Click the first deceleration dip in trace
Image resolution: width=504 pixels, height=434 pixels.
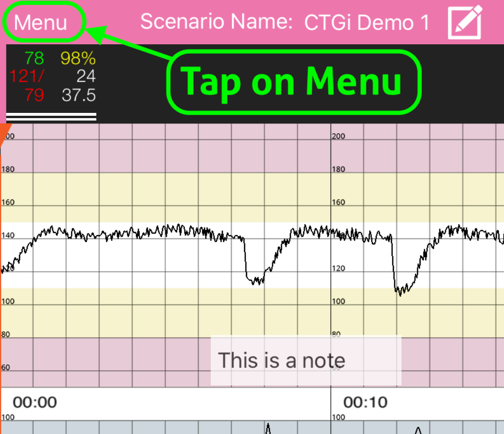(255, 279)
